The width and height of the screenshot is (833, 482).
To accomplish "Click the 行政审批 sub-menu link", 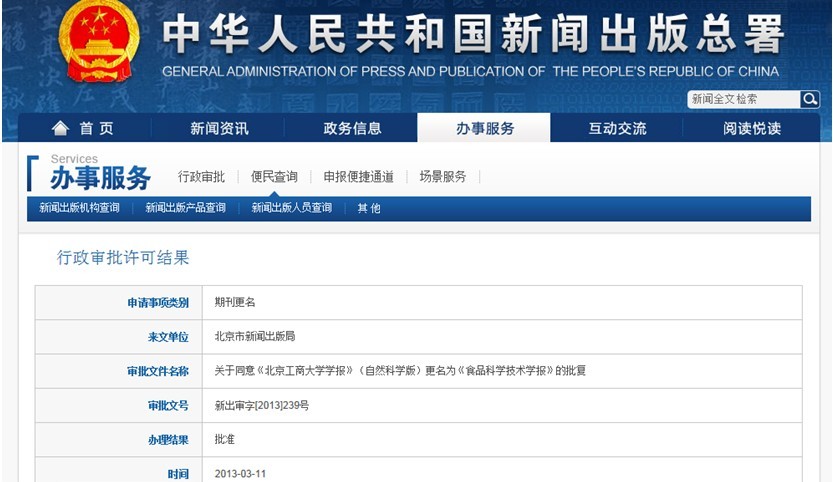I will tap(201, 177).
